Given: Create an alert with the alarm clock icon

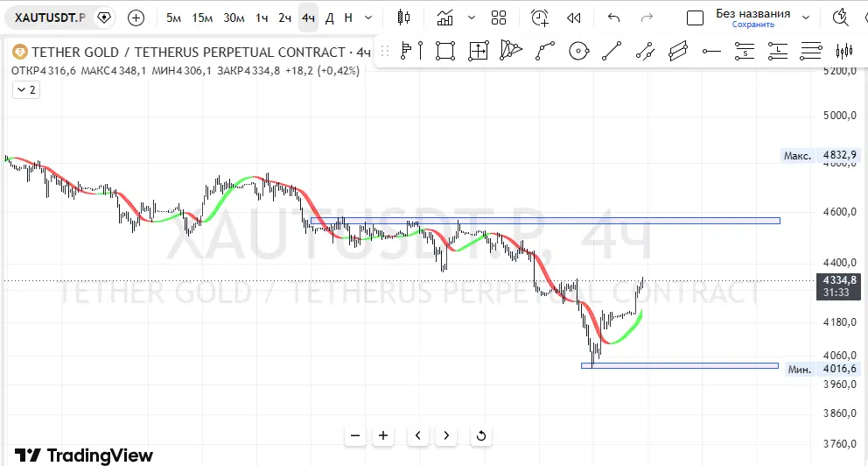Looking at the screenshot, I should click(x=540, y=18).
